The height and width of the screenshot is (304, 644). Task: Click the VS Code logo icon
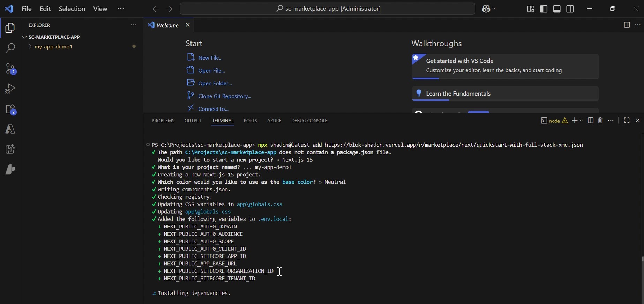coord(9,9)
